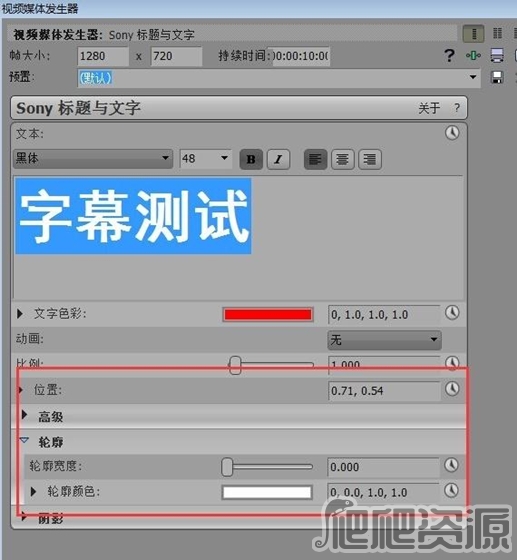Click the green match media settings icon
This screenshot has height=560, width=517.
coord(473,55)
